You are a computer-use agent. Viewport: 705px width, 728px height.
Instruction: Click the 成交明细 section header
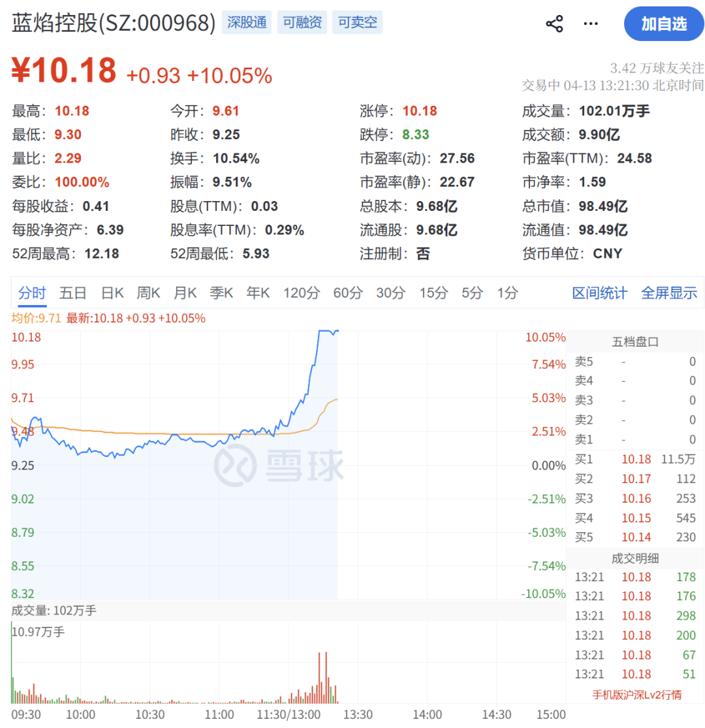pos(635,558)
